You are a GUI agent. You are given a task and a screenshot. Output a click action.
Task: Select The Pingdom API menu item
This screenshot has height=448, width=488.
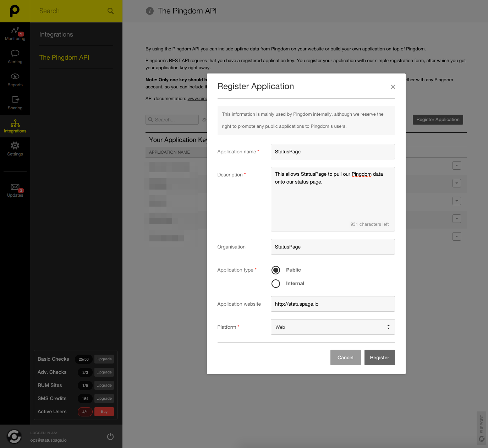coord(64,58)
